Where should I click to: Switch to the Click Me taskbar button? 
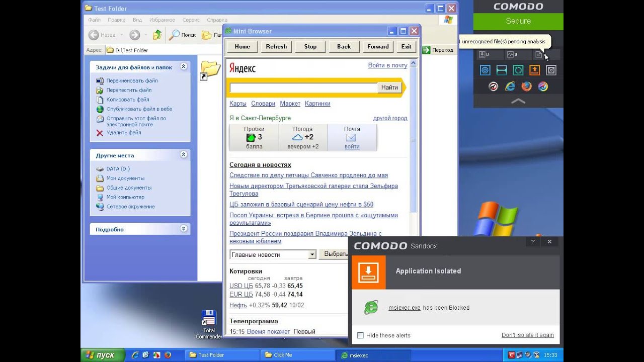297,355
